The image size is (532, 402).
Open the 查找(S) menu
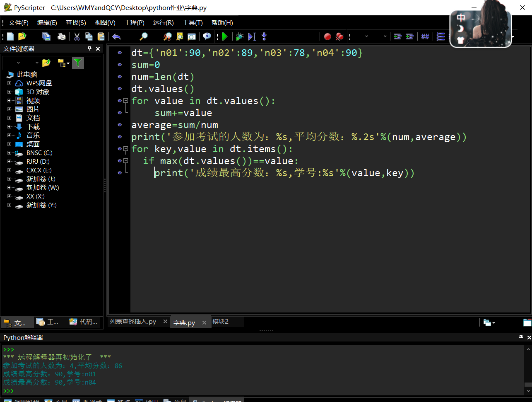(76, 23)
